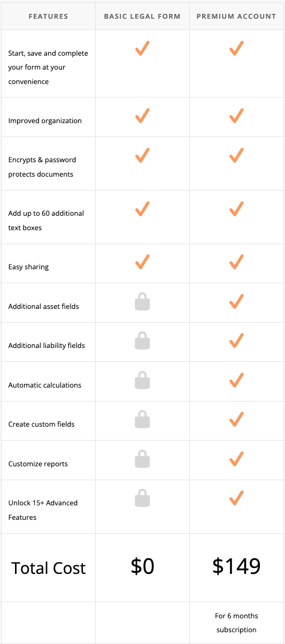
Task: Click the lock icon in Customize reports row
Action: click(x=142, y=459)
